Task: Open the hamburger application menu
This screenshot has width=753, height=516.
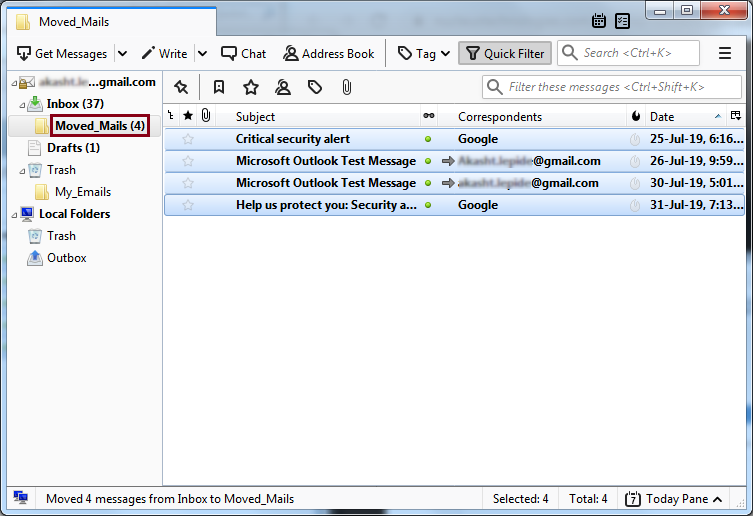Action: pyautogui.click(x=725, y=53)
